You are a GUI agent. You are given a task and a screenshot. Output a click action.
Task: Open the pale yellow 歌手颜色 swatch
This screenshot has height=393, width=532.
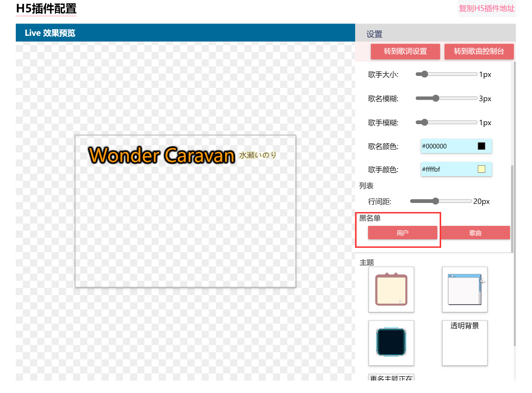(x=481, y=169)
